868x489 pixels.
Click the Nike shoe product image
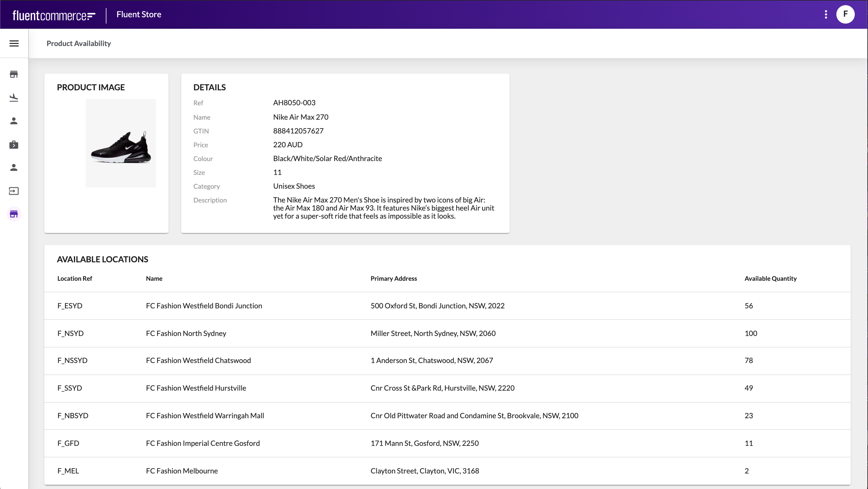click(x=121, y=143)
